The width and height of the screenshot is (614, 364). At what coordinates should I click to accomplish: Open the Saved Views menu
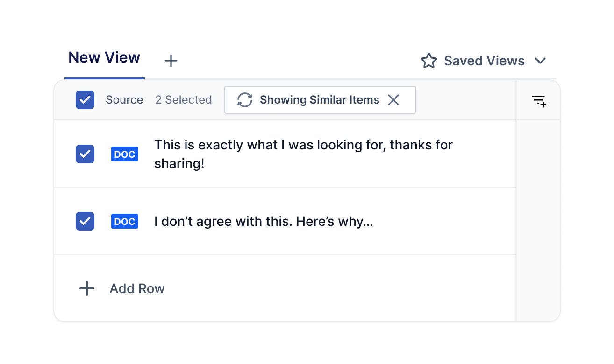point(484,61)
